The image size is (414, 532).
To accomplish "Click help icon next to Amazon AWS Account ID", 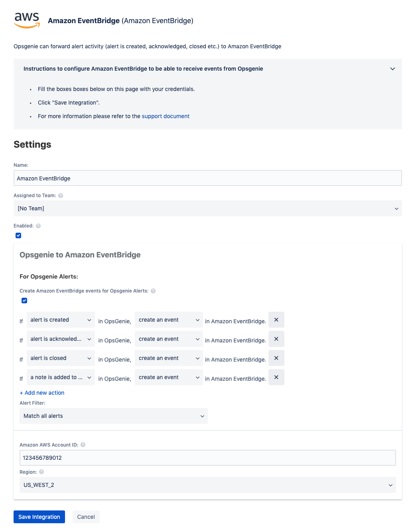I will [x=83, y=445].
